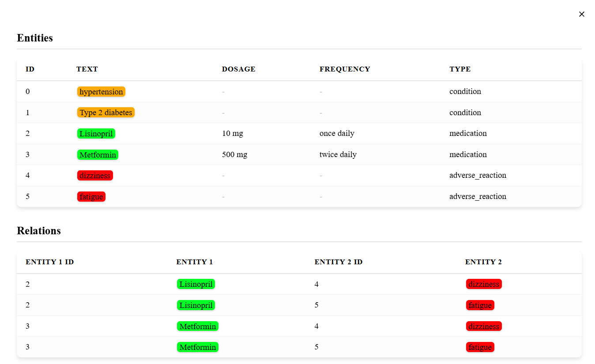Select dizziness tag in Metformin–dizziness relation
Screen dimensions: 595x364
point(484,326)
